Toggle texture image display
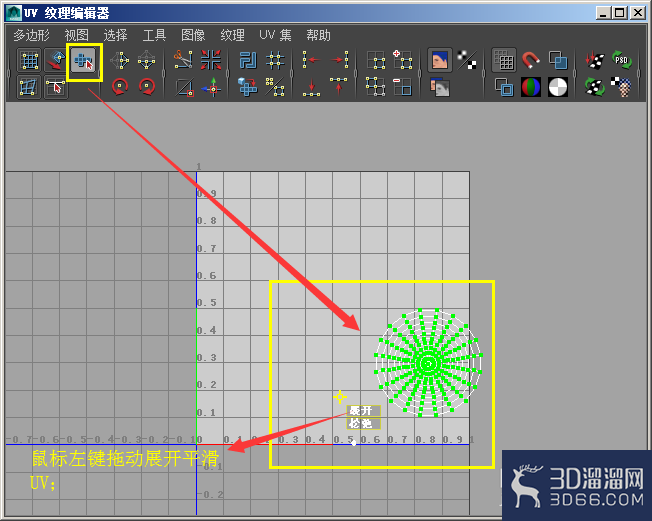The width and height of the screenshot is (652, 521). coord(440,60)
